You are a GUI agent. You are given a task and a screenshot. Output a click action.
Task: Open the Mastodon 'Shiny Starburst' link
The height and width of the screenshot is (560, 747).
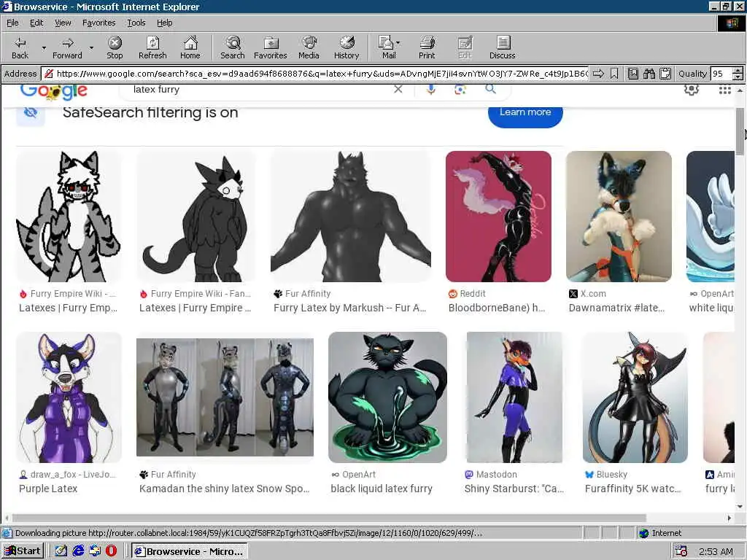pyautogui.click(x=514, y=489)
